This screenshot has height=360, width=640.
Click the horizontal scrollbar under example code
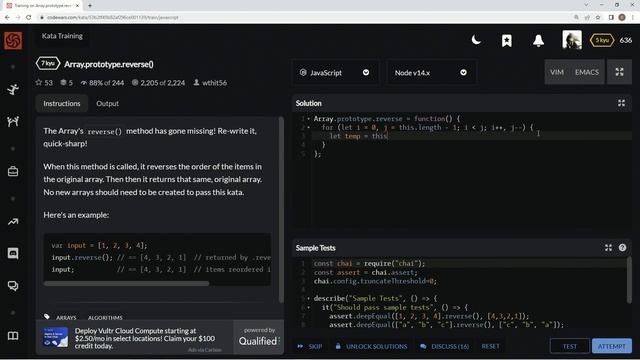(127, 283)
